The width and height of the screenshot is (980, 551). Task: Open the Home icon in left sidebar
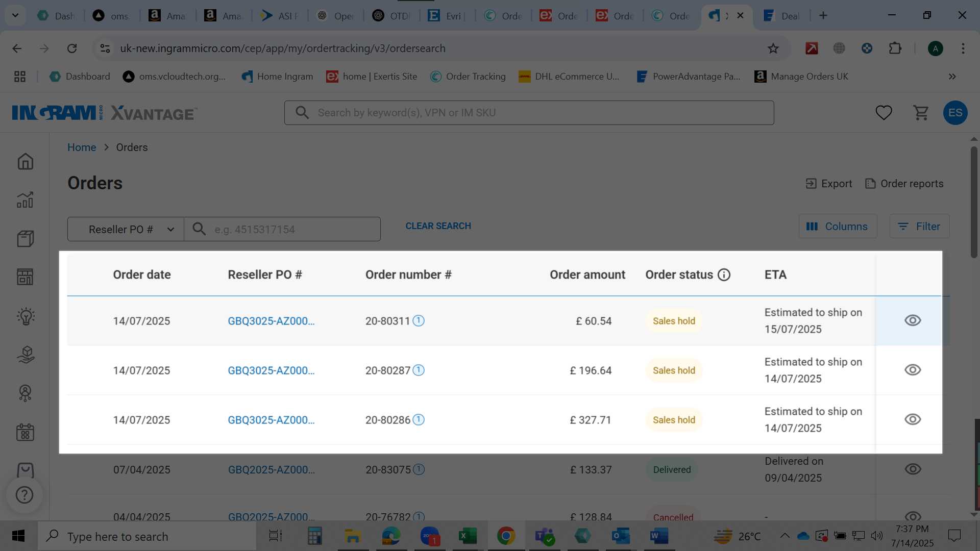pos(25,161)
